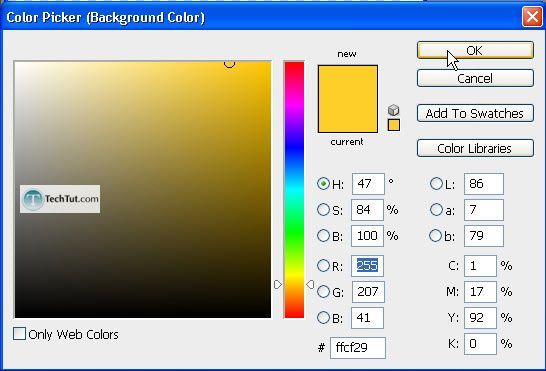Select the brightness B radio button
Viewport: 546px width, 371px height.
[323, 235]
